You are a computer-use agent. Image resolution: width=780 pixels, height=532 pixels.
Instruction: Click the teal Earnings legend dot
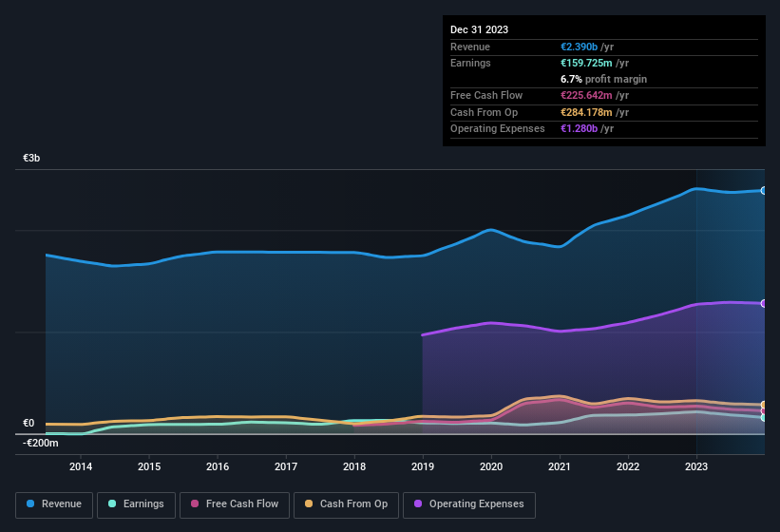pos(112,503)
